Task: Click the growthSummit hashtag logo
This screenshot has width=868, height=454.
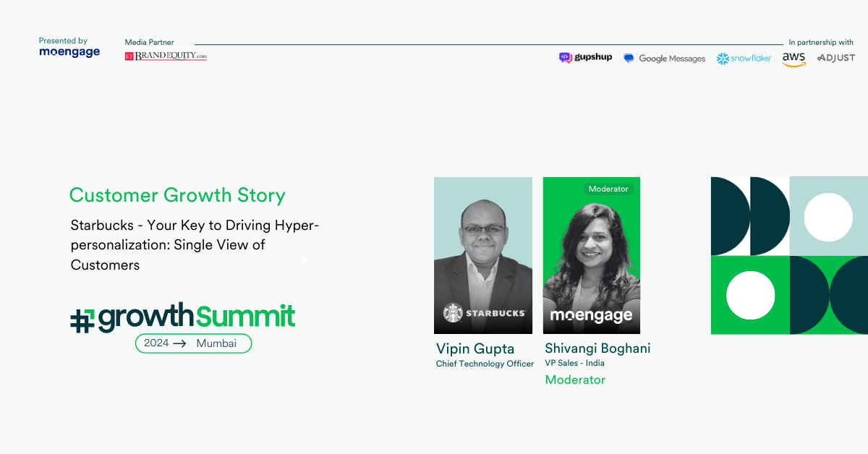Action: tap(182, 317)
